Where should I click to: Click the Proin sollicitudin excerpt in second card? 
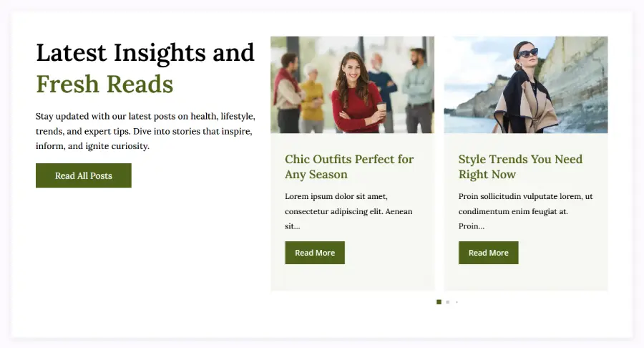pyautogui.click(x=526, y=211)
